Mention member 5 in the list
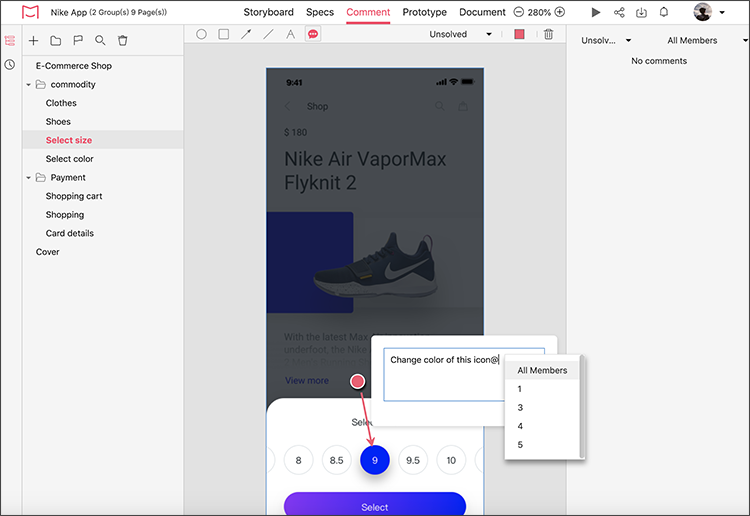The height and width of the screenshot is (516, 750). (542, 445)
